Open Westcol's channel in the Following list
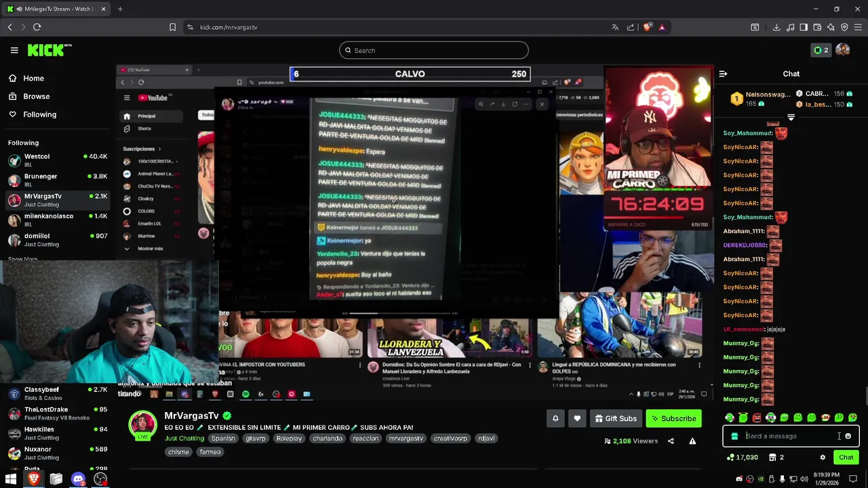This screenshot has width=868, height=488. (57, 161)
